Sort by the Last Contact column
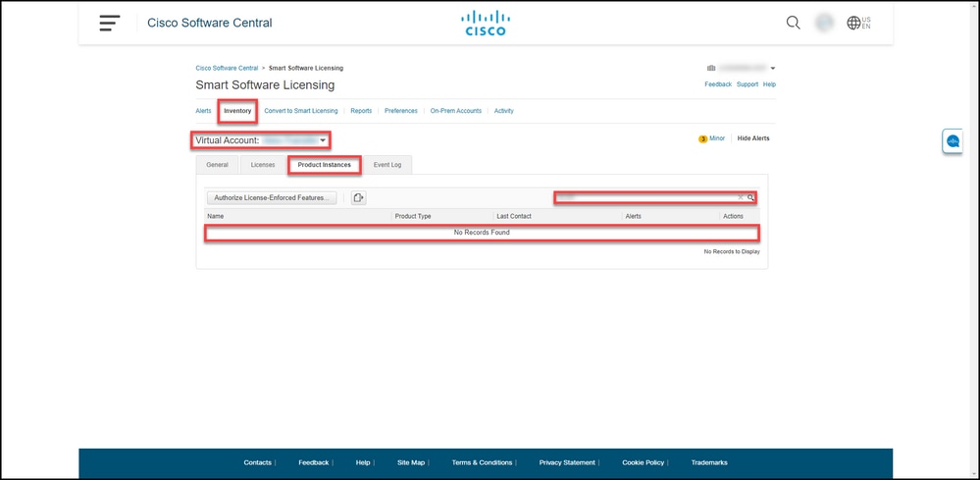Viewport: 980px width, 480px height. pyautogui.click(x=514, y=216)
